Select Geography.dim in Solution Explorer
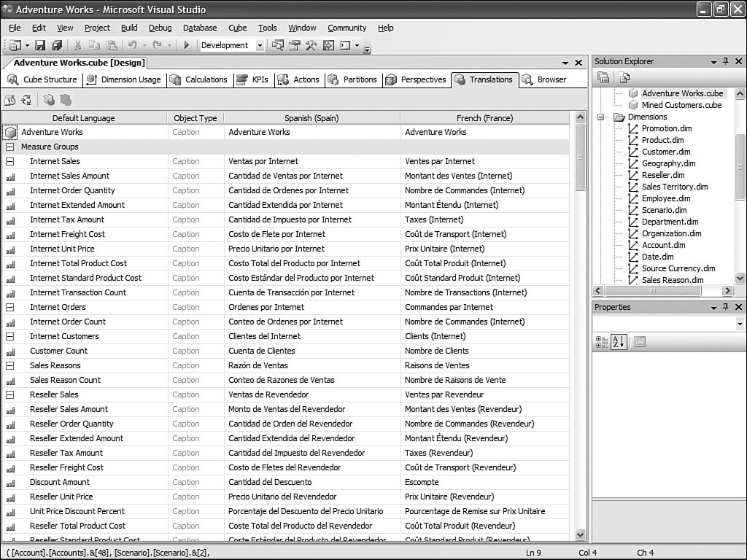Image resolution: width=747 pixels, height=560 pixels. [668, 164]
